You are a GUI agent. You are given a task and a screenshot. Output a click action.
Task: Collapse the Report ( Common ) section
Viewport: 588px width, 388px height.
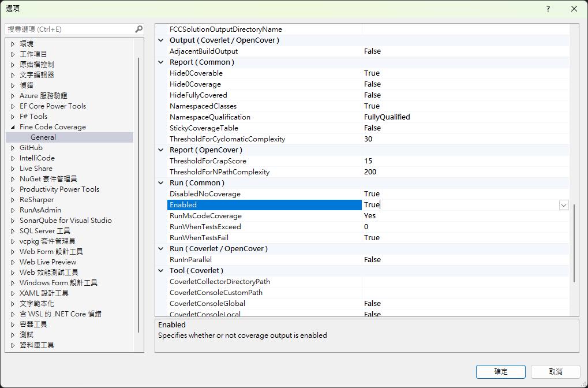pyautogui.click(x=162, y=62)
